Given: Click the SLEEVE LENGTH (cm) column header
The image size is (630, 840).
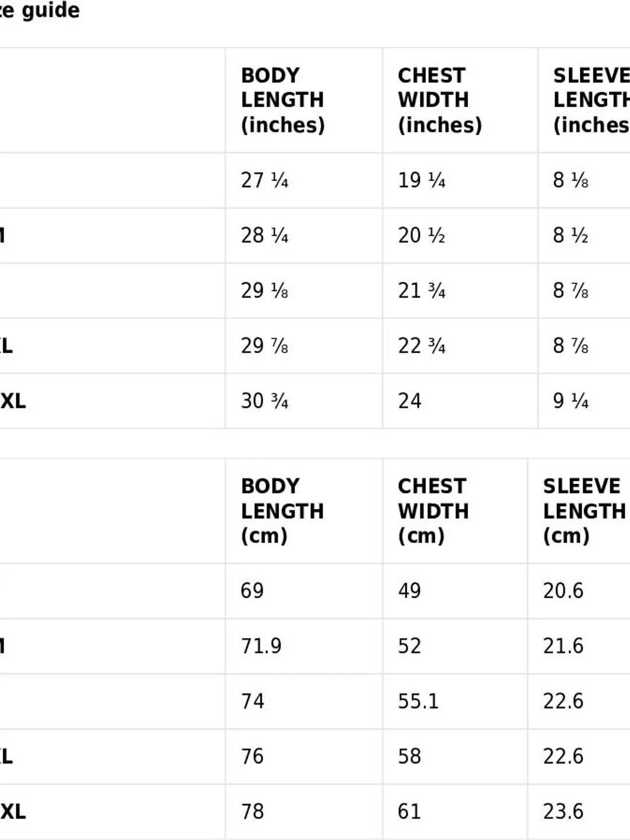Looking at the screenshot, I should tap(583, 511).
